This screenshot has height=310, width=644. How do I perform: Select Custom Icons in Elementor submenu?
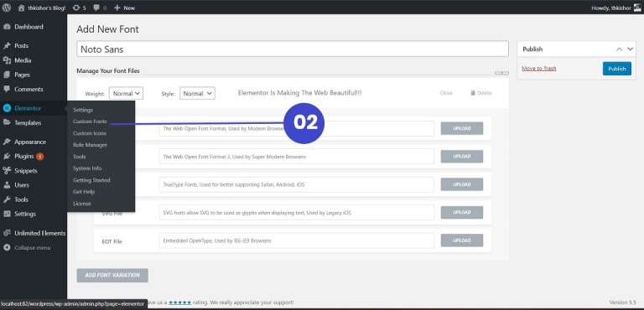(x=90, y=133)
